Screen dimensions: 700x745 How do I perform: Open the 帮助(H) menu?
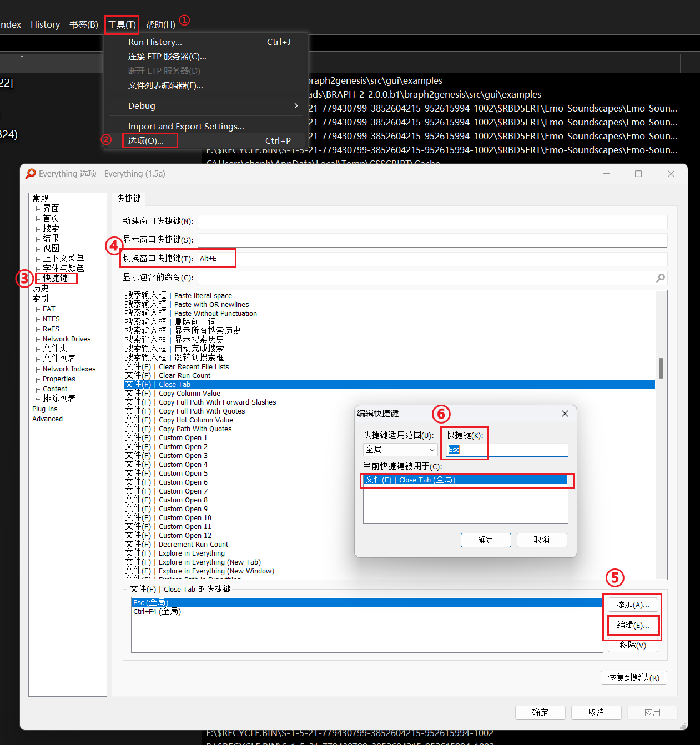[x=160, y=24]
